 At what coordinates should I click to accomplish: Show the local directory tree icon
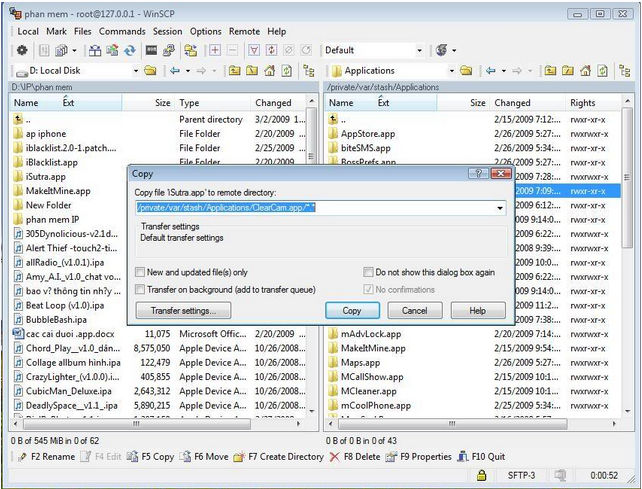pyautogui.click(x=309, y=71)
